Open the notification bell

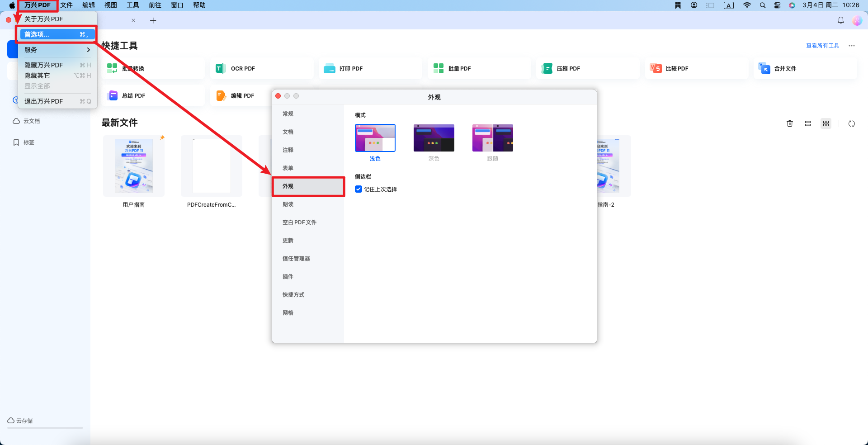point(840,20)
